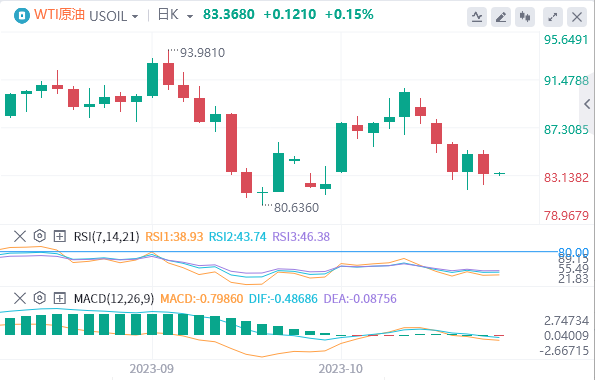Screen dimensions: 595x380
Task: Switch chart type with candlestick icon
Action: (525, 17)
